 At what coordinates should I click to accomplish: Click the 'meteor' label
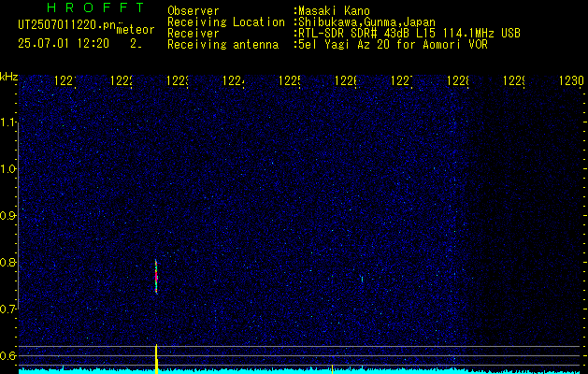coord(136,30)
